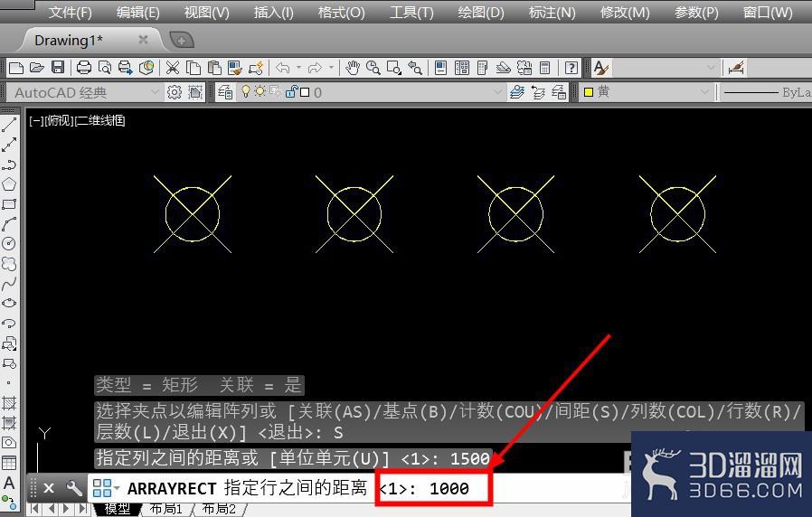Save the drawing with the floppy disk icon
The width and height of the screenshot is (812, 517).
click(58, 68)
